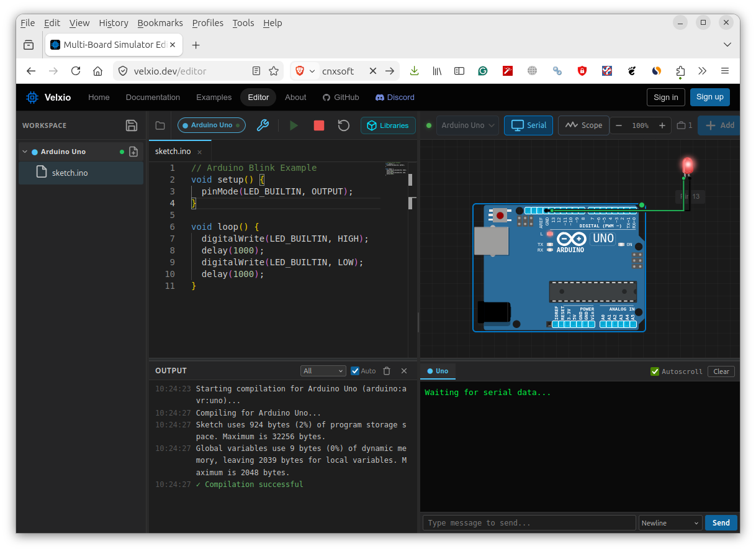The width and height of the screenshot is (756, 551).
Task: Click the serial message input field
Action: pyautogui.click(x=529, y=523)
